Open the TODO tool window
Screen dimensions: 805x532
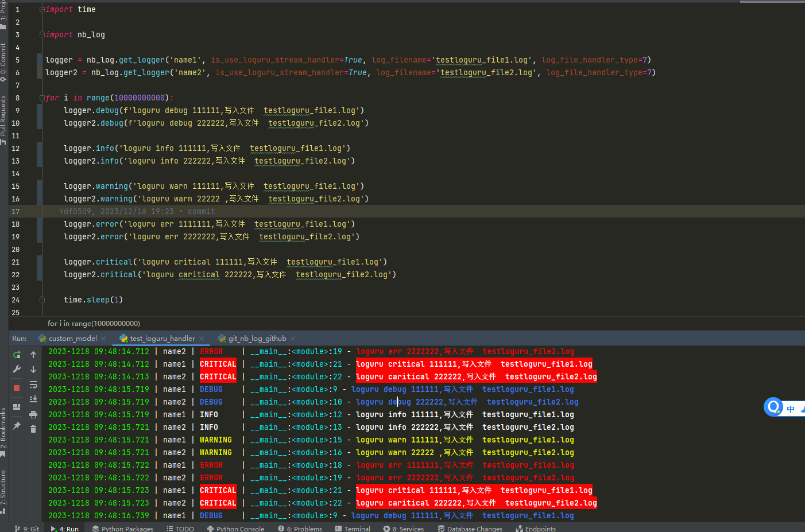tap(180, 529)
